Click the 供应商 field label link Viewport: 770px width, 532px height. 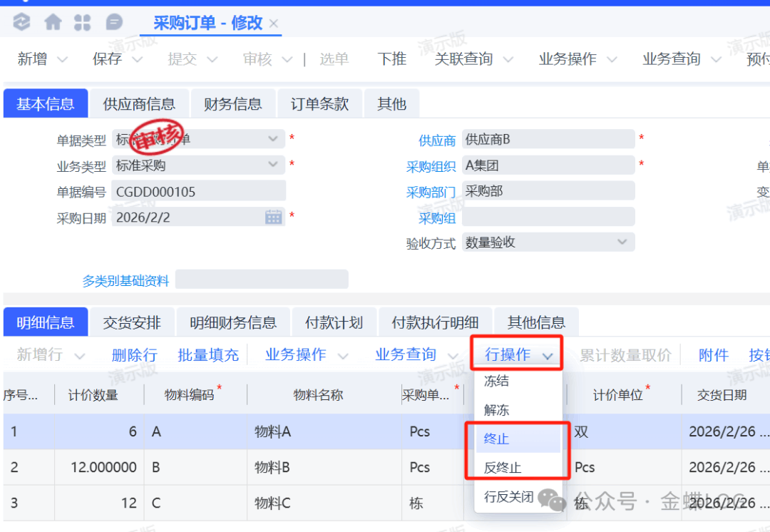(x=437, y=140)
